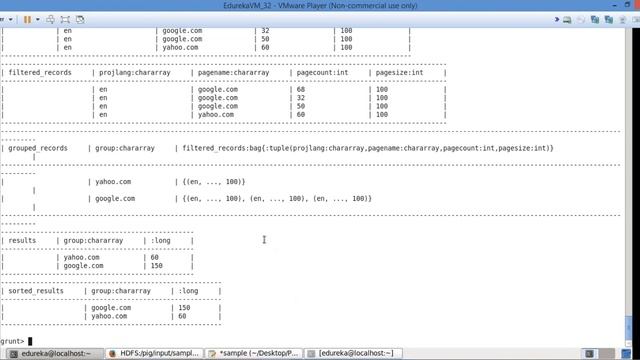
Task: Click the terminal vertical scrollbar thumb
Action: 629,327
